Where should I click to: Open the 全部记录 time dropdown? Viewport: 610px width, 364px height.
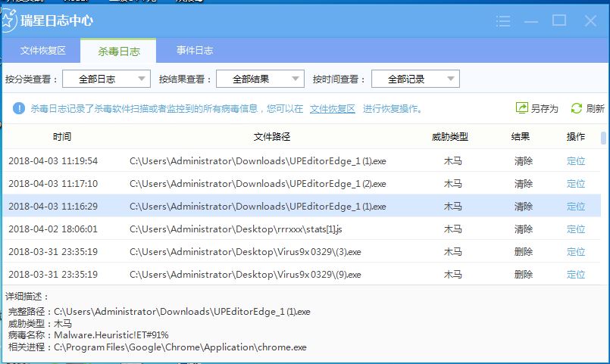[x=415, y=79]
